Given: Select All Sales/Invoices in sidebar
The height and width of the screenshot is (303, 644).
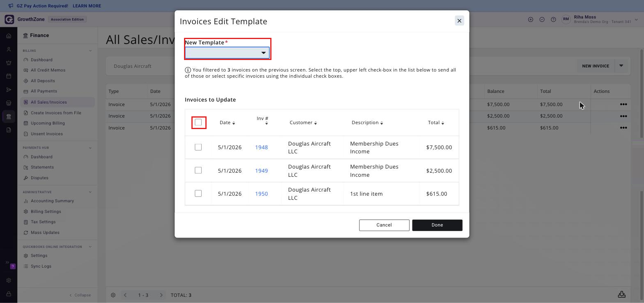Looking at the screenshot, I should pyautogui.click(x=57, y=102).
